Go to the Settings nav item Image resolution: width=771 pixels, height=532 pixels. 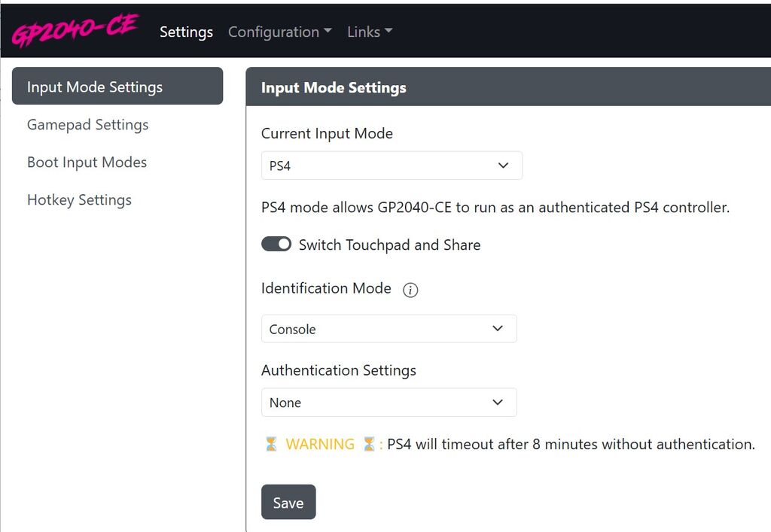coord(186,32)
